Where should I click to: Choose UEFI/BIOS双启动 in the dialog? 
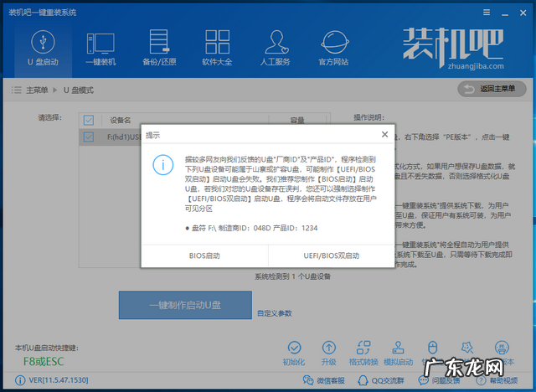pos(332,255)
